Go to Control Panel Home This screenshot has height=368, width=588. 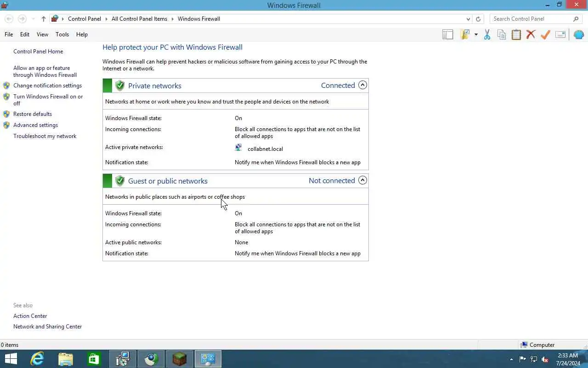pos(38,52)
